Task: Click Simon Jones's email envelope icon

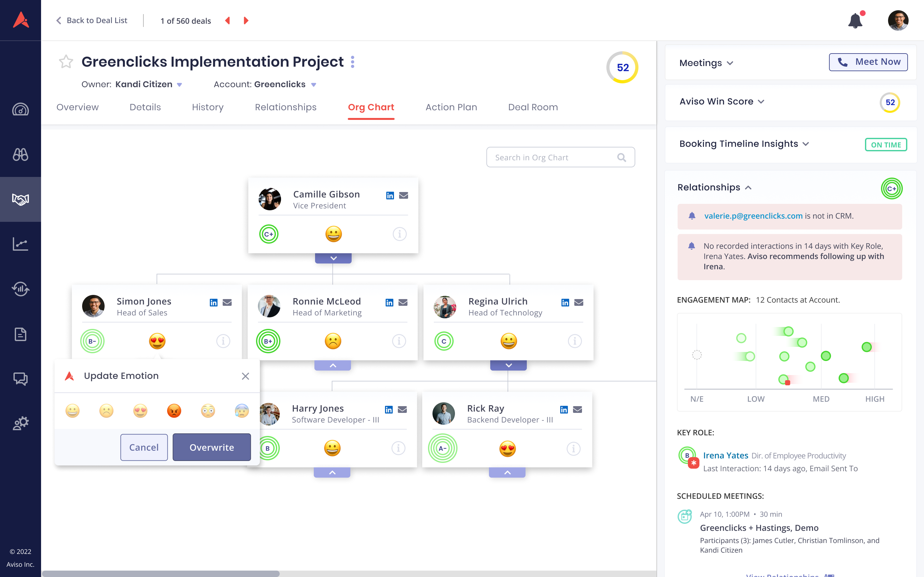Action: point(227,303)
